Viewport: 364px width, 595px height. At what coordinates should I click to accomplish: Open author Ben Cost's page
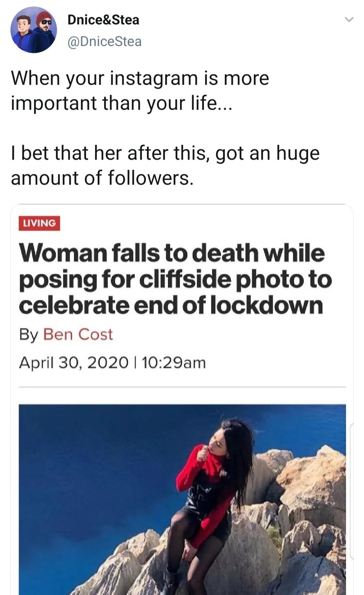(78, 334)
